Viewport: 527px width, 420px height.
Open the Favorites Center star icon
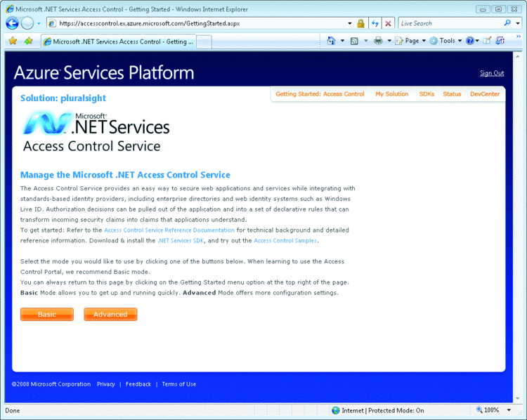click(x=13, y=41)
